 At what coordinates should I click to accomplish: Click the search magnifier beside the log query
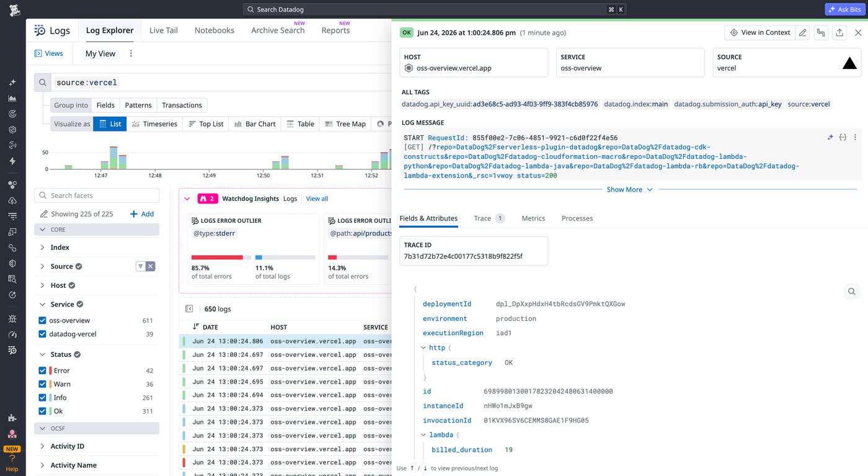pyautogui.click(x=43, y=82)
